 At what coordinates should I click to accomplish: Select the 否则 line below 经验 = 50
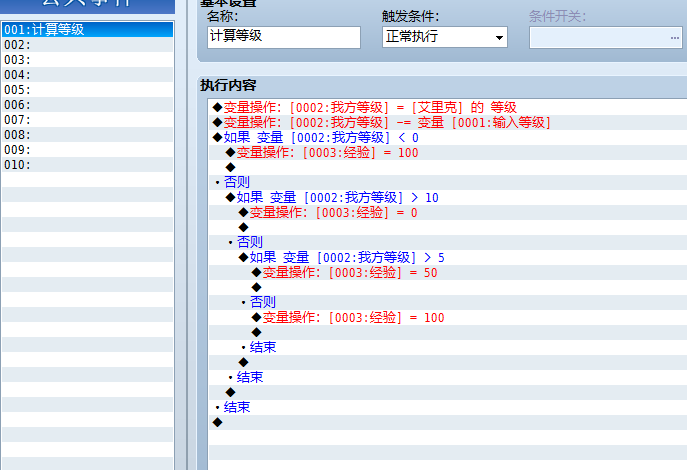pos(448,302)
